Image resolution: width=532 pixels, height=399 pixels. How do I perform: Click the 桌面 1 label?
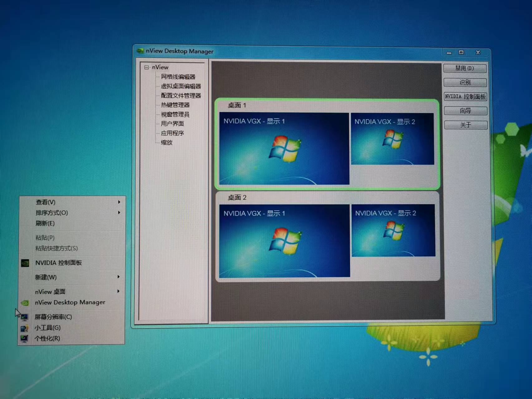click(237, 105)
